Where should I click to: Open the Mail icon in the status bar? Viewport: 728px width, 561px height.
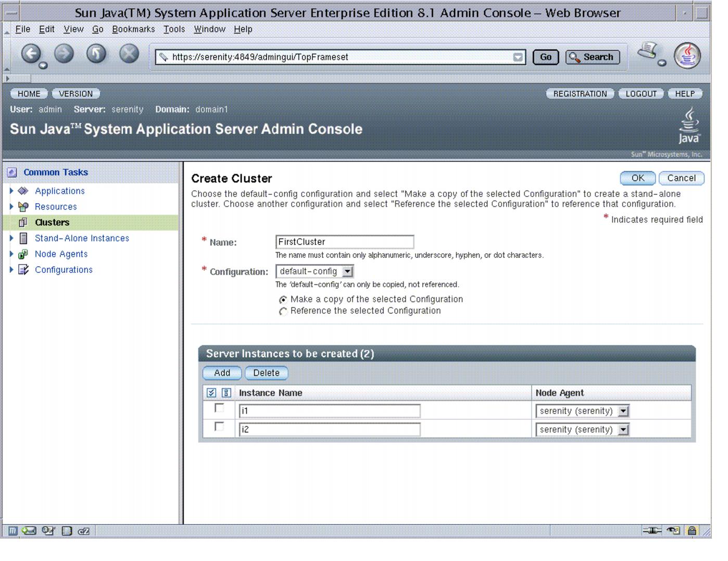click(29, 531)
